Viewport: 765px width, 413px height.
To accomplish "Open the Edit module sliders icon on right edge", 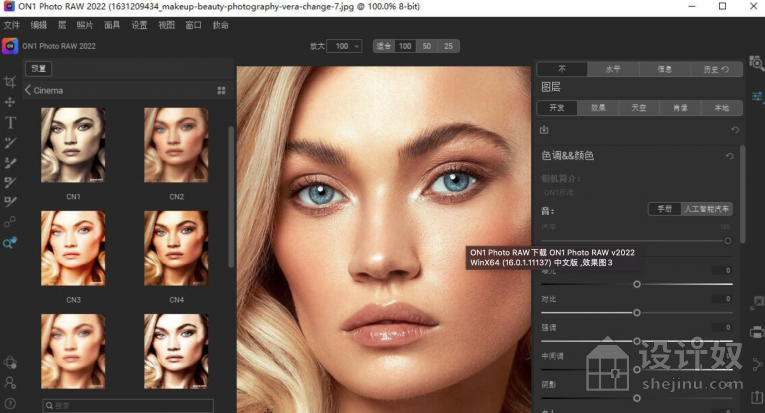I will point(757,96).
